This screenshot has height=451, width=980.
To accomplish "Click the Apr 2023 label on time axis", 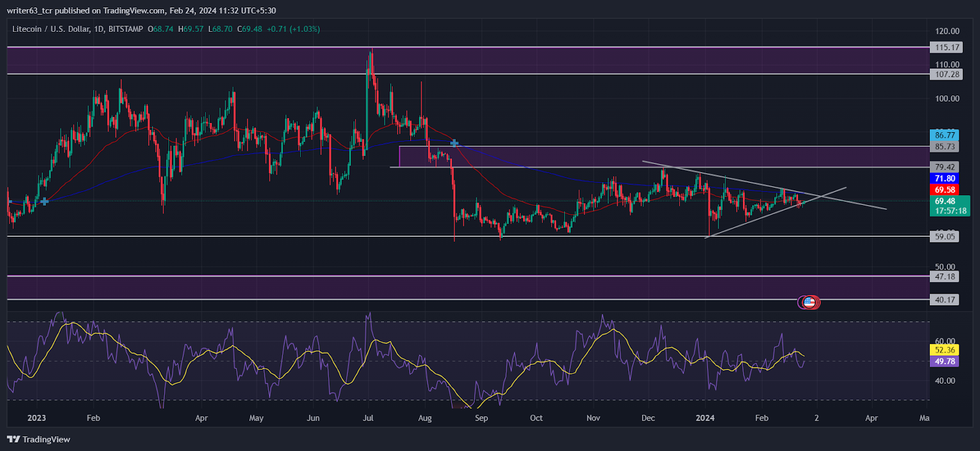I will 202,418.
